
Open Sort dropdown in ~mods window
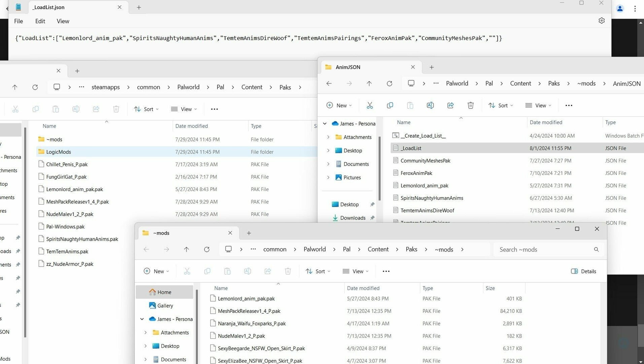click(318, 271)
